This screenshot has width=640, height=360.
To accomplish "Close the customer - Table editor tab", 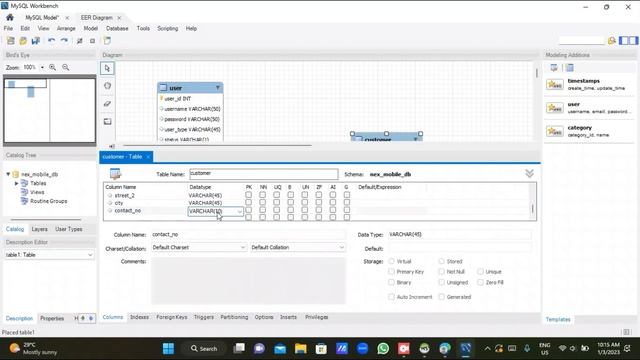I will [148, 157].
